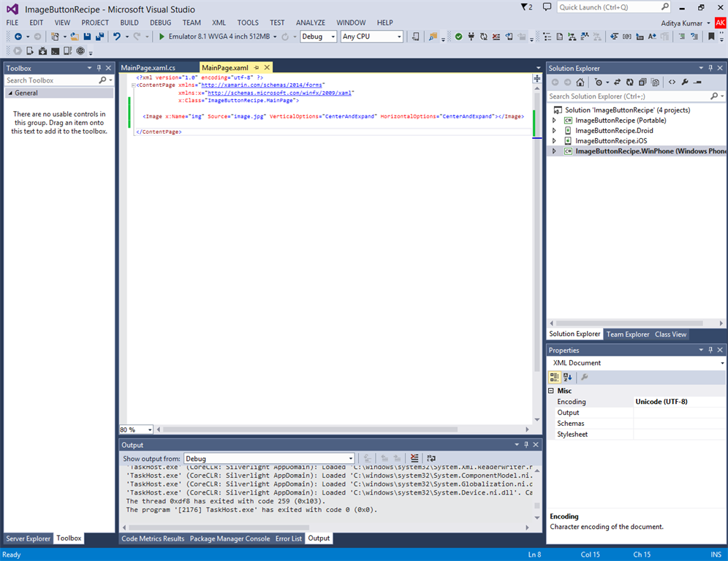
Task: Toggle word wrap in the Output panel
Action: pos(431,459)
